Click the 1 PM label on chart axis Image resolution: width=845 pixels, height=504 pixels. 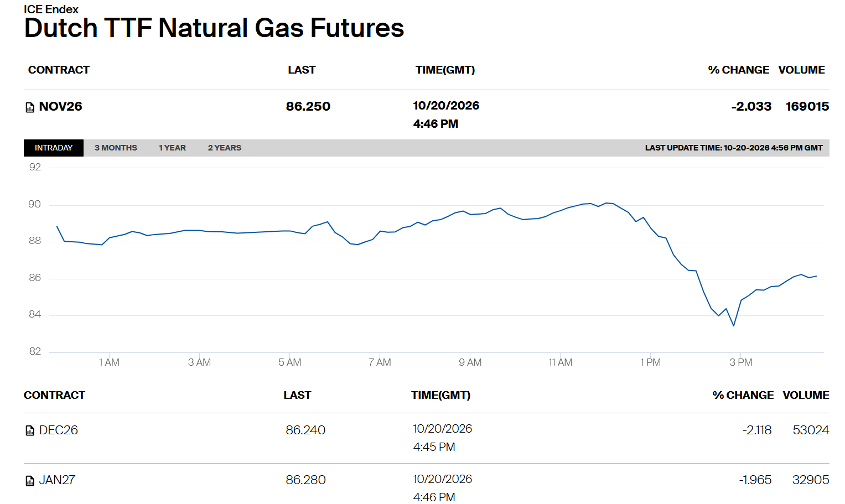(651, 362)
